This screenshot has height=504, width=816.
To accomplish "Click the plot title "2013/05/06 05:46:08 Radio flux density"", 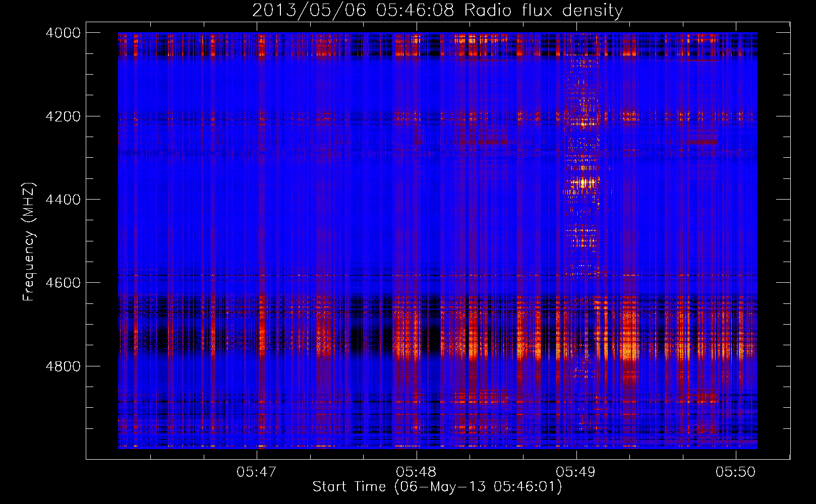I will [x=437, y=10].
